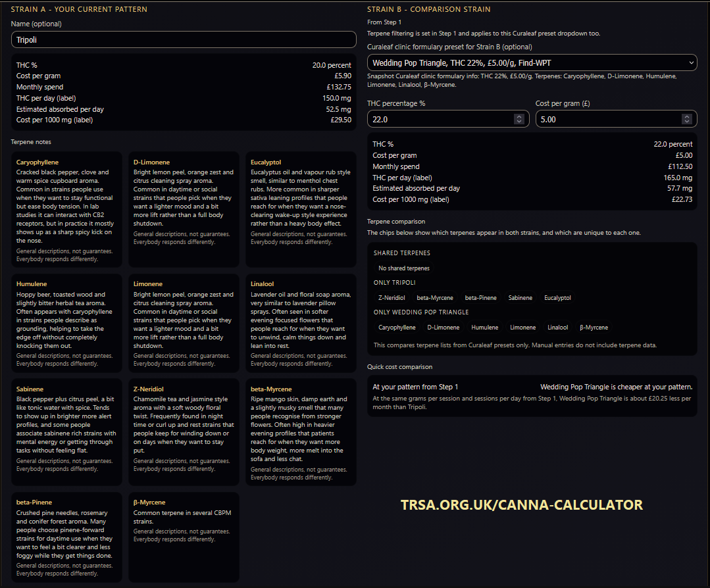The height and width of the screenshot is (588, 710).
Task: Select the beta-Pinene terpene note card
Action: coord(66,537)
